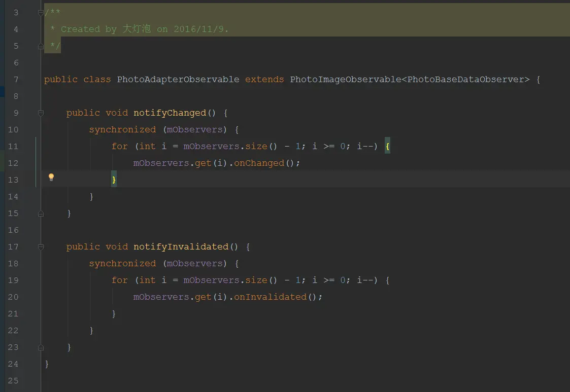Click the notifyChanged method name

(x=170, y=113)
